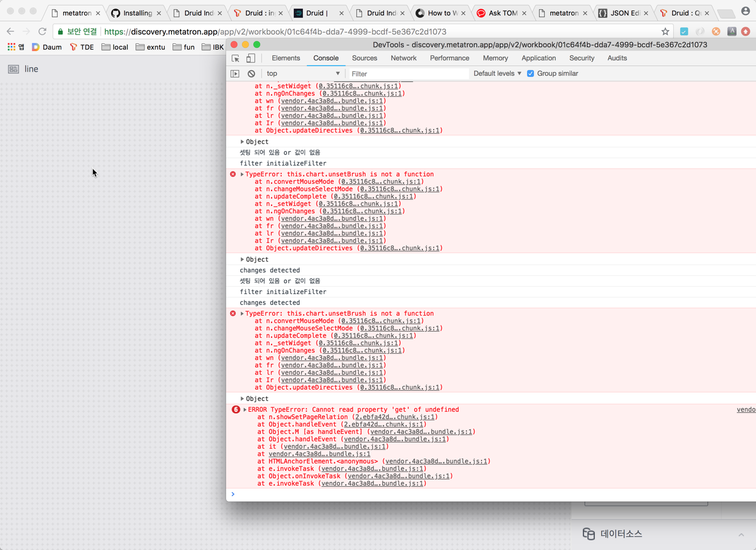Expand the Object above 'changes detected'

click(x=242, y=259)
